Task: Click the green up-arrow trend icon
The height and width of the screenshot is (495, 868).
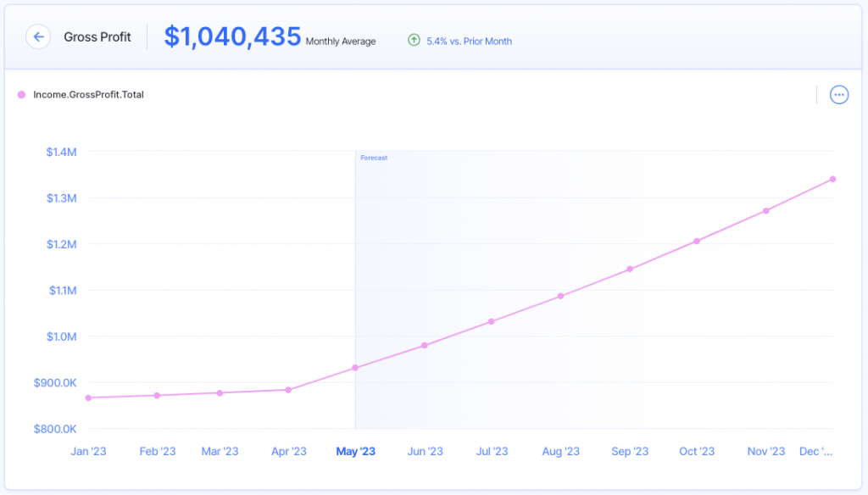Action: (x=414, y=40)
